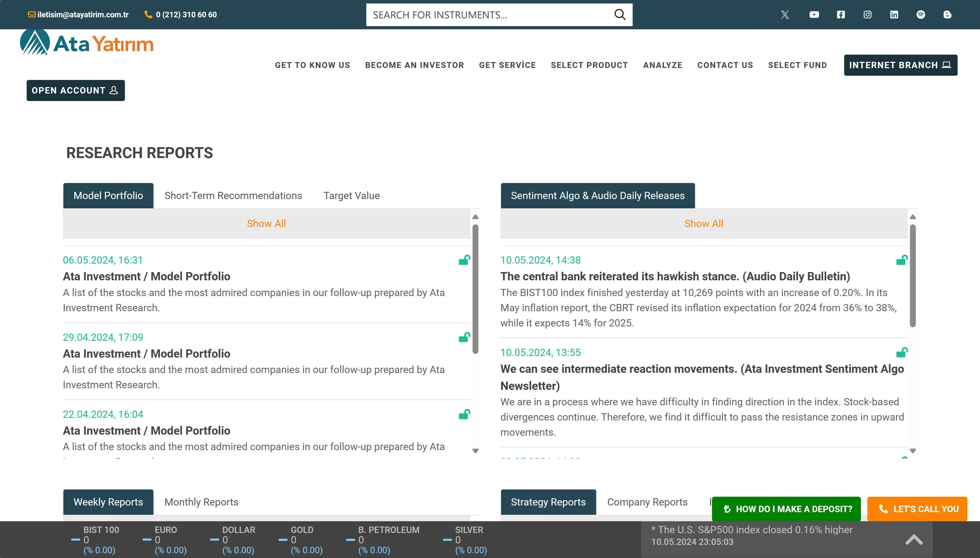The width and height of the screenshot is (980, 558).
Task: Open the Facebook page icon
Action: point(841,15)
